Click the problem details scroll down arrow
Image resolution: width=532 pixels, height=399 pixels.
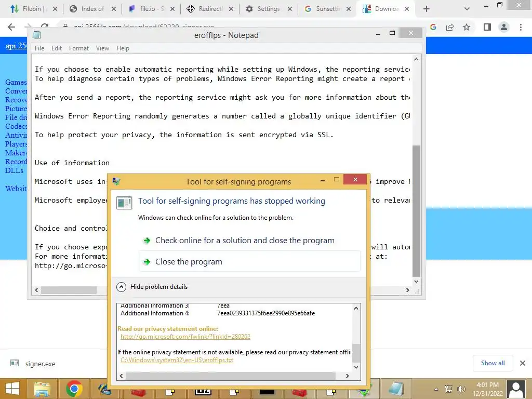click(x=356, y=367)
